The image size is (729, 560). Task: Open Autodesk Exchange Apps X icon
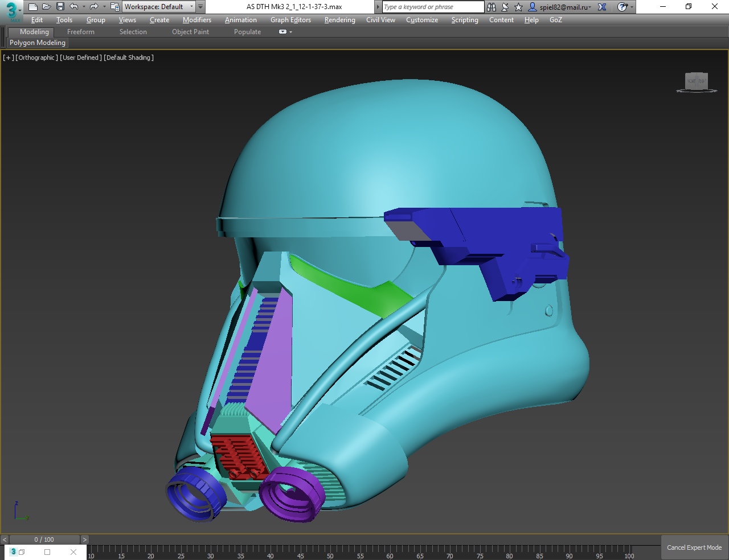602,7
